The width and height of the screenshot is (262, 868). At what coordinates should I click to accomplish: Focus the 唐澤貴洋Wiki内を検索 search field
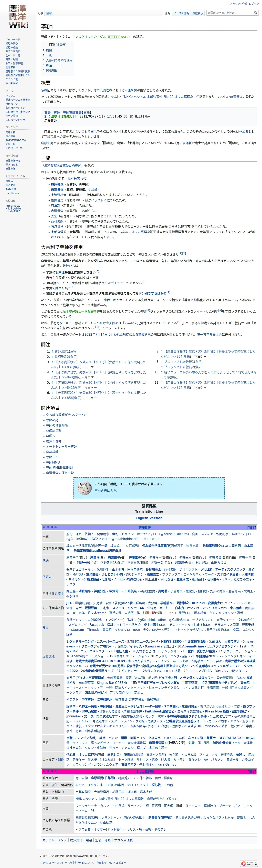click(230, 13)
